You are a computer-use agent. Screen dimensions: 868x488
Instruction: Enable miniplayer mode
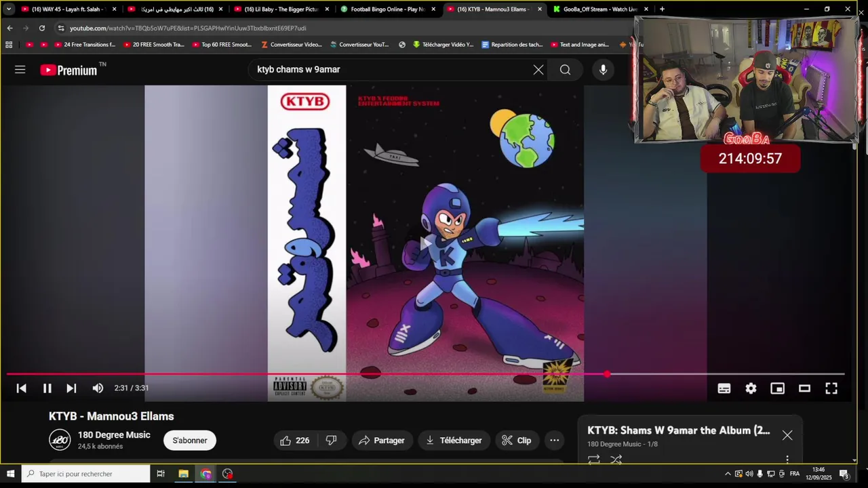click(x=777, y=388)
